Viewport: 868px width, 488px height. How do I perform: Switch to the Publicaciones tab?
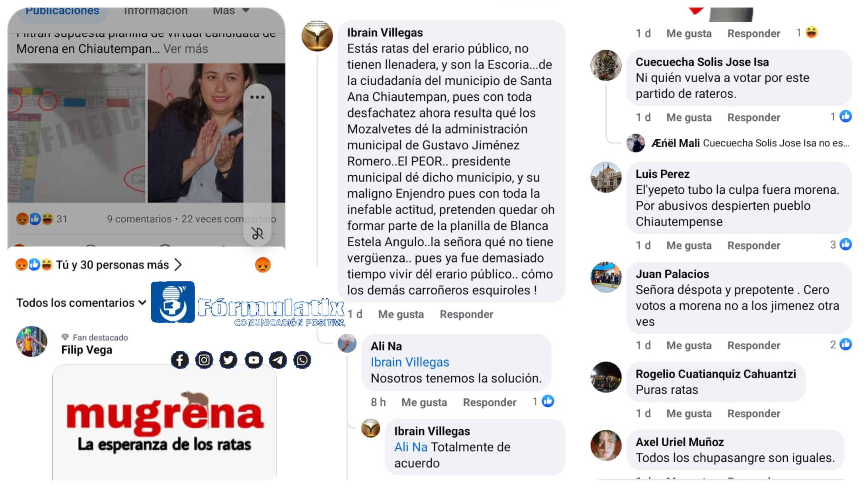click(63, 11)
